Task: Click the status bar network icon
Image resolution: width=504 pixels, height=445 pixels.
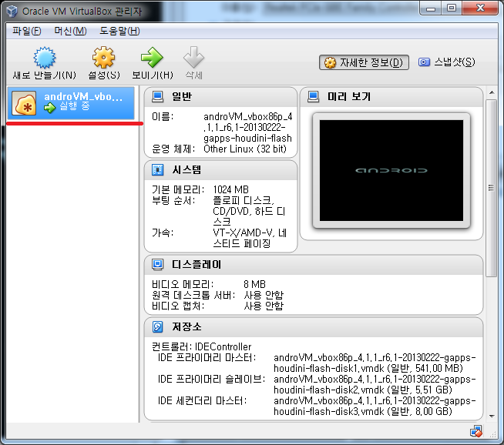Action: (x=475, y=431)
